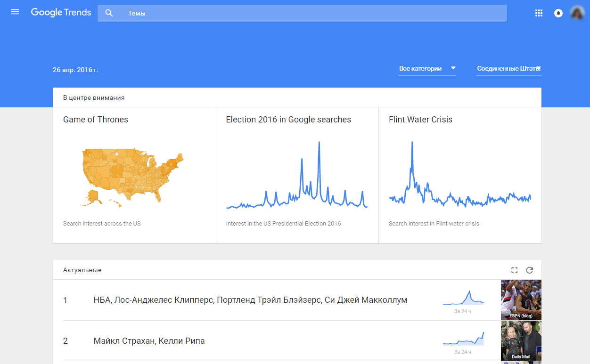Open the Майкл Страхан, Келли Рипа story
The width and height of the screenshot is (590, 364).
[x=149, y=341]
